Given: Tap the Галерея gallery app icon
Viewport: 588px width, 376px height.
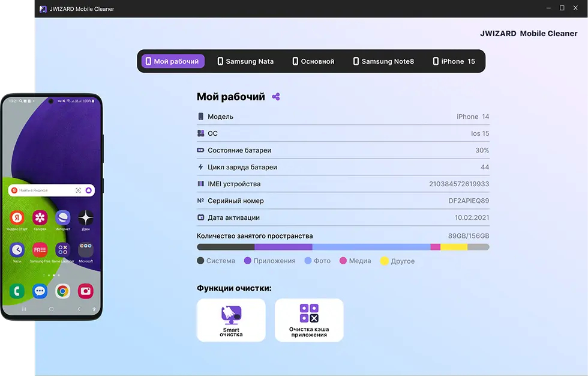Looking at the screenshot, I should (40, 217).
